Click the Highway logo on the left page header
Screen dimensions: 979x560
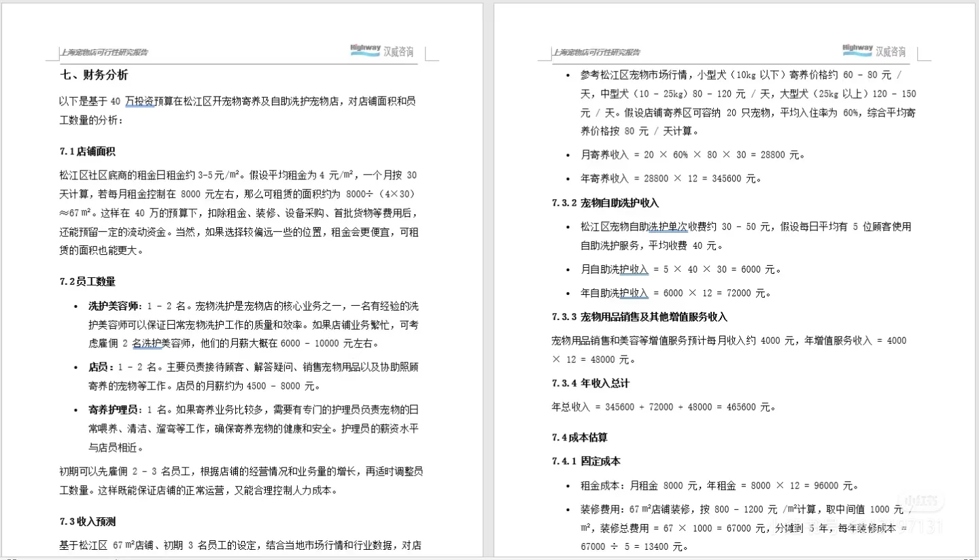point(365,51)
